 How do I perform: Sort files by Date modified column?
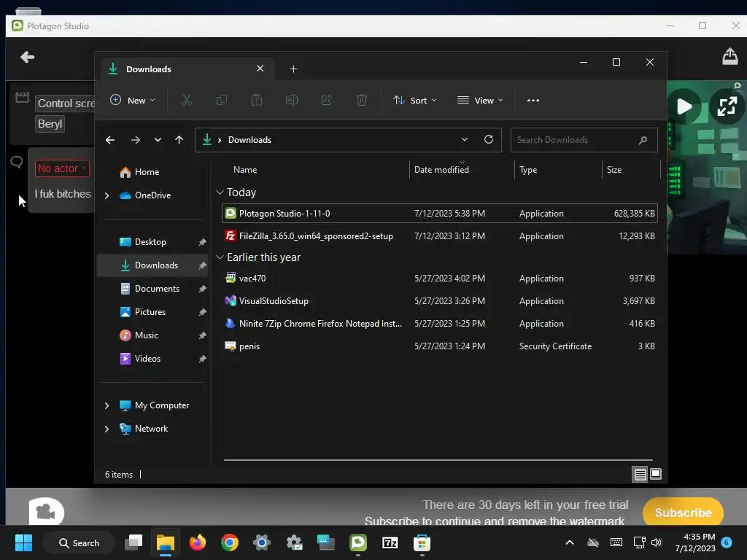point(441,169)
